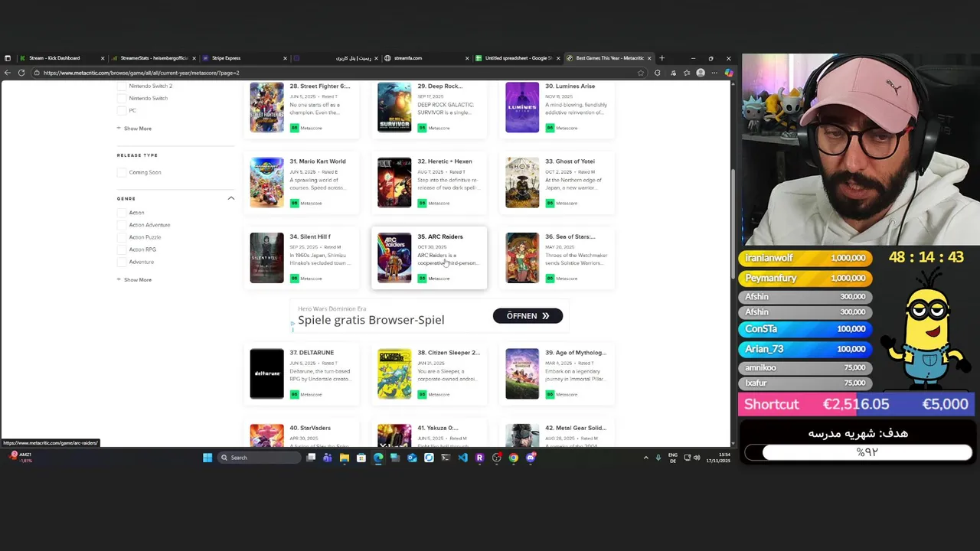Open Discord from the taskbar
980x551 pixels.
pyautogui.click(x=531, y=458)
